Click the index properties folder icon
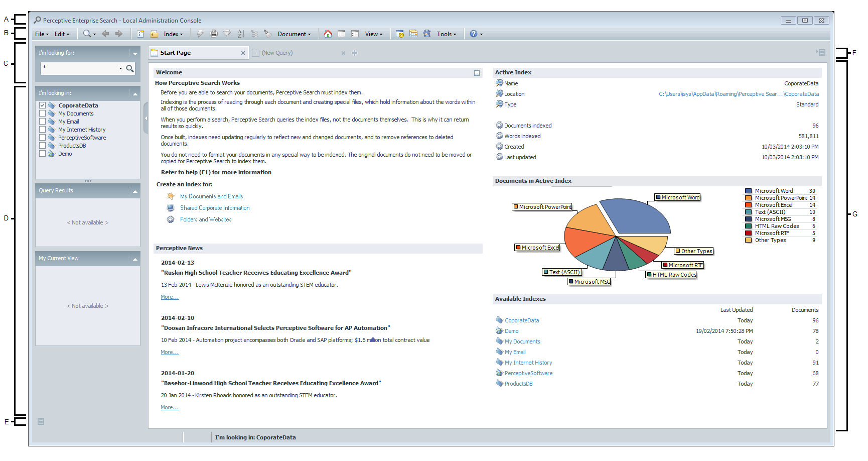This screenshot has width=868, height=461. (x=154, y=34)
